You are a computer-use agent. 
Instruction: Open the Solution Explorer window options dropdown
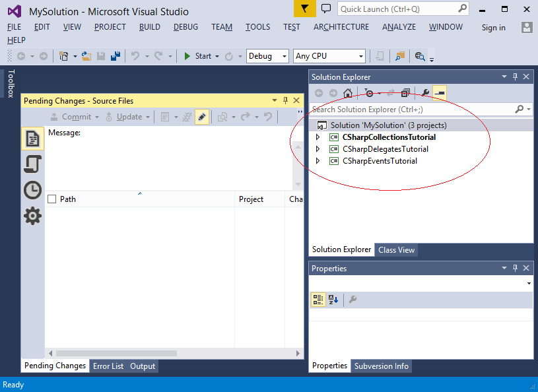[504, 77]
